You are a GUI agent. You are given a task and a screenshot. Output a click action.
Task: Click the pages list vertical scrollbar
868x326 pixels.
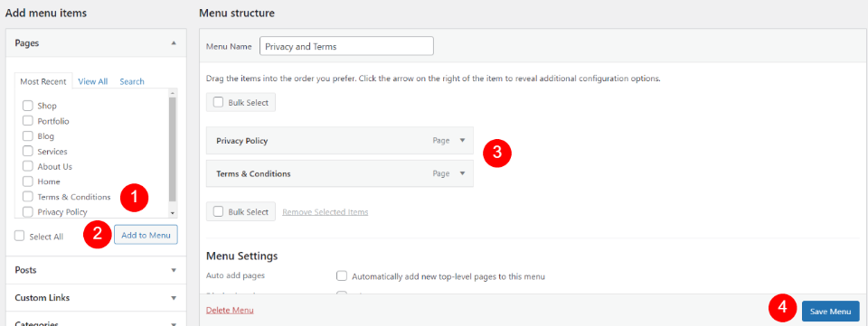(x=173, y=149)
